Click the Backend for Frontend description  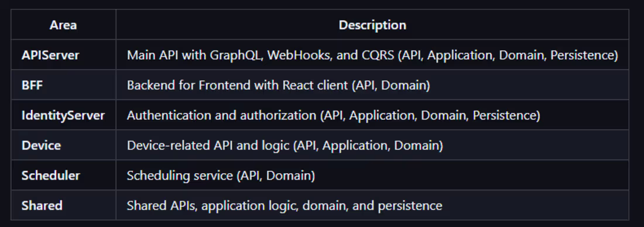372,85
